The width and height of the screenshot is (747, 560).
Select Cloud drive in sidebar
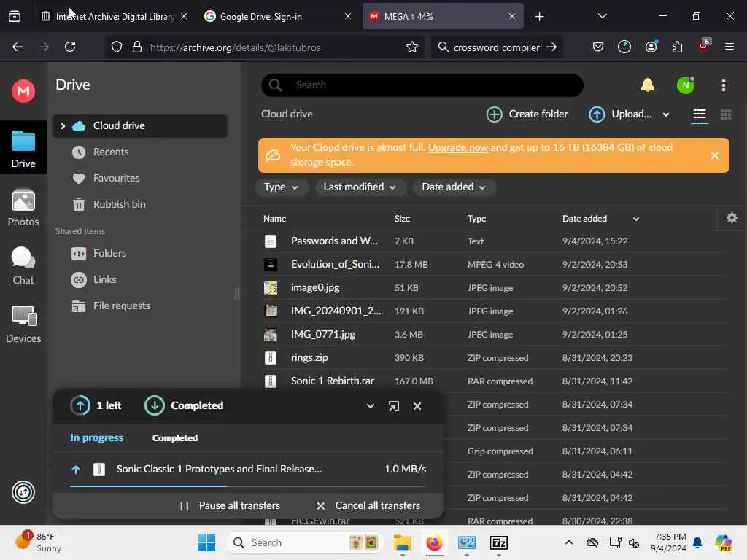(139, 126)
